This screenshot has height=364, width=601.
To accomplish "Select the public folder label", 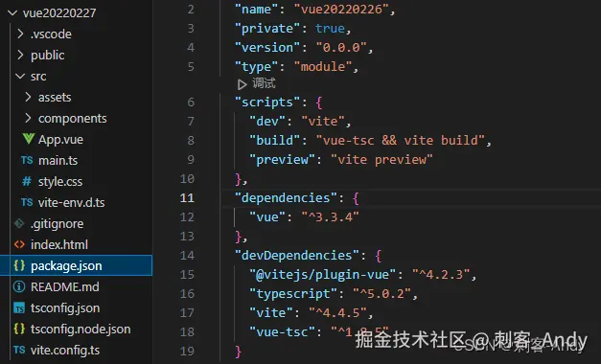I will point(48,56).
